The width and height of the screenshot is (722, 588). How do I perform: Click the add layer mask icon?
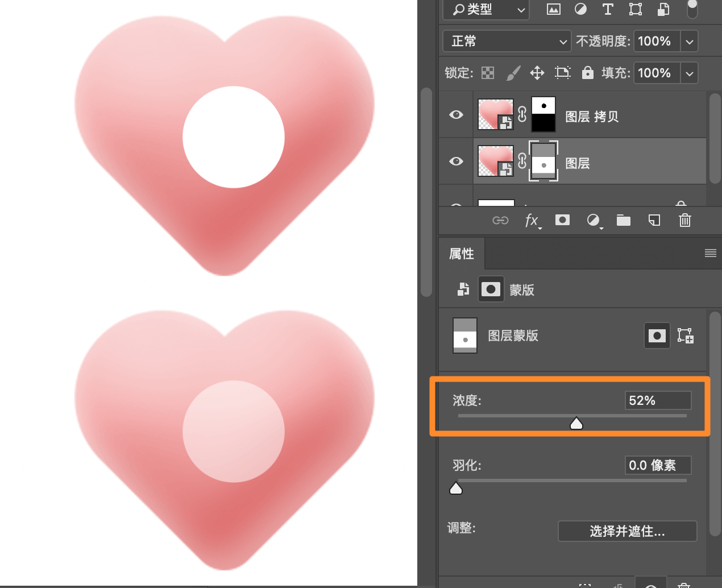562,220
